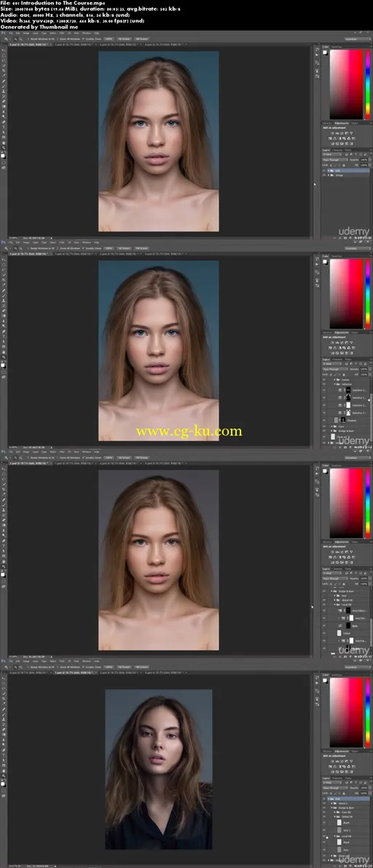Viewport: 373px width, 868px height.
Task: Choose the Gradient tool in first frame
Action: coord(4,106)
